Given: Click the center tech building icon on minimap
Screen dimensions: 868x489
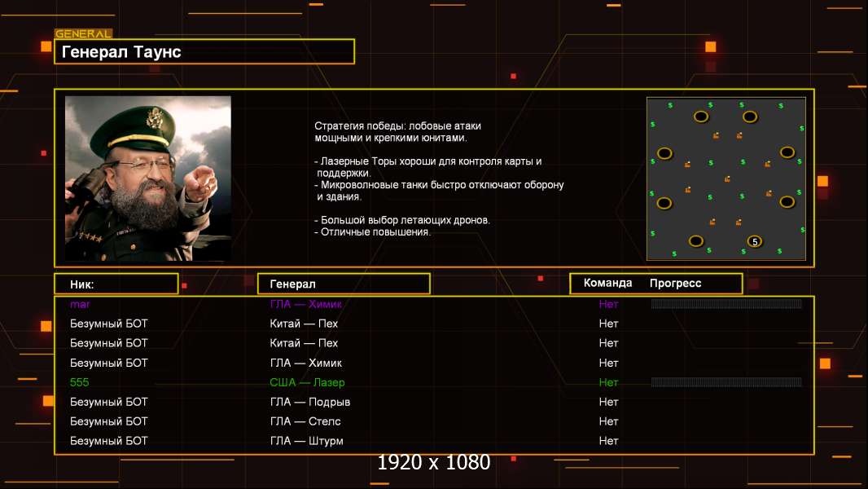Looking at the screenshot, I should point(727,178).
